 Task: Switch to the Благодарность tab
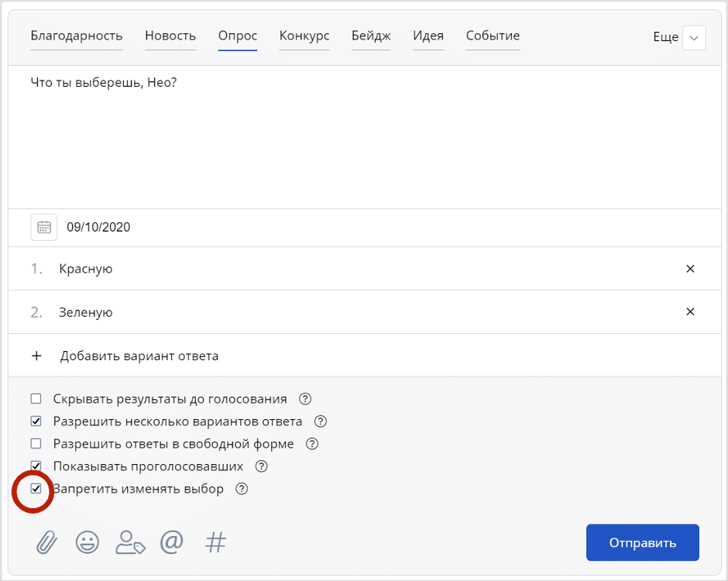[x=77, y=36]
